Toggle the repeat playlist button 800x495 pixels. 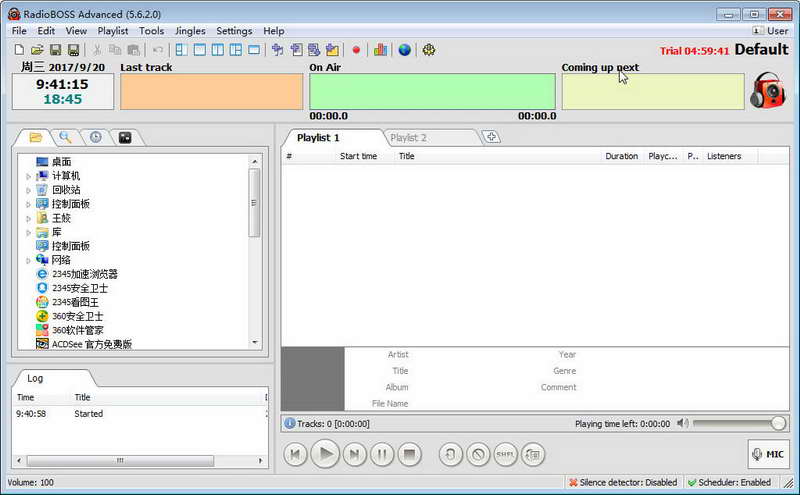point(533,454)
